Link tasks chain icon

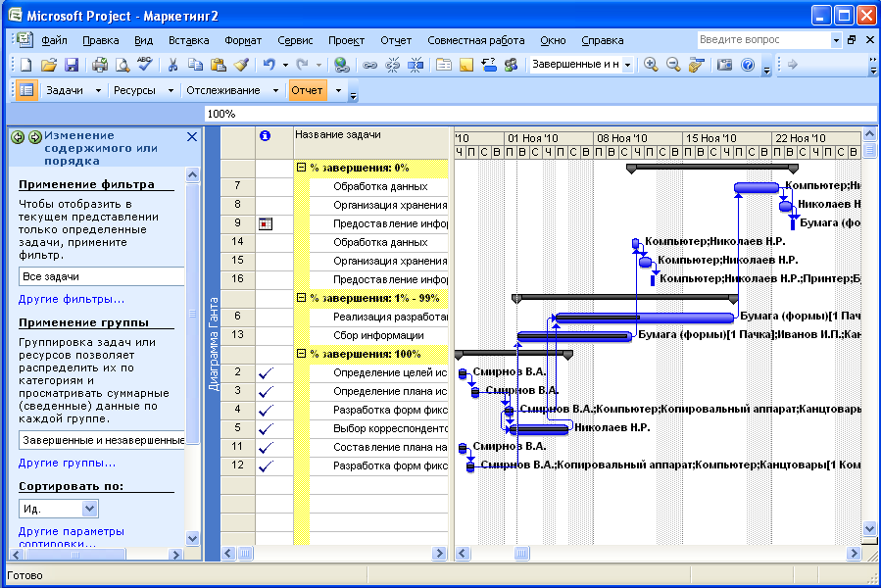[x=369, y=65]
